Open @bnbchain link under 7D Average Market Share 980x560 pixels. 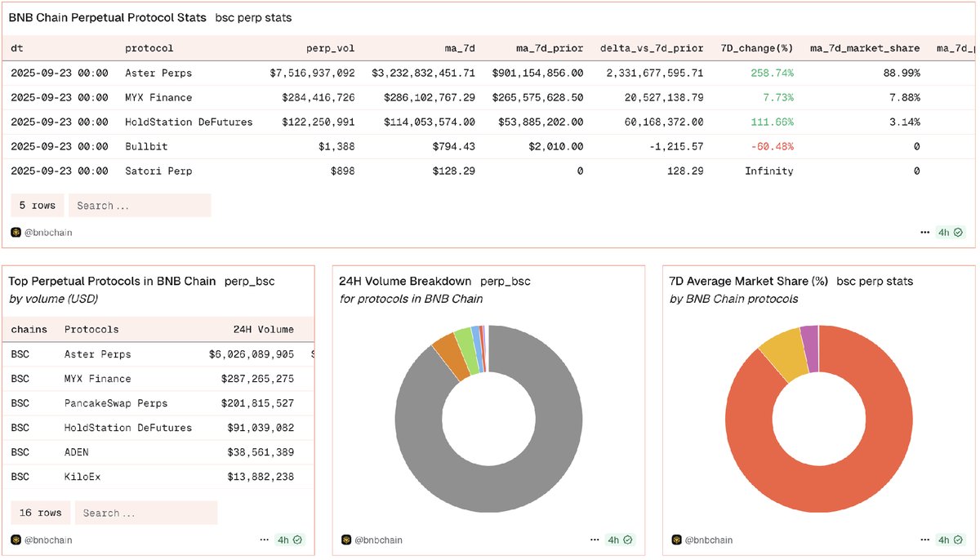pos(708,540)
